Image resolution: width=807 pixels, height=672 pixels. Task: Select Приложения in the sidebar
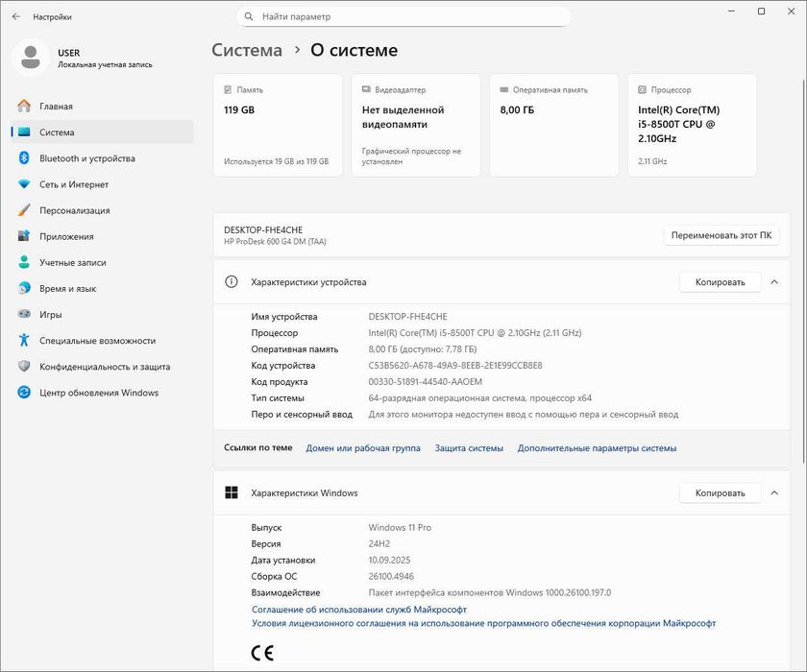pos(102,236)
